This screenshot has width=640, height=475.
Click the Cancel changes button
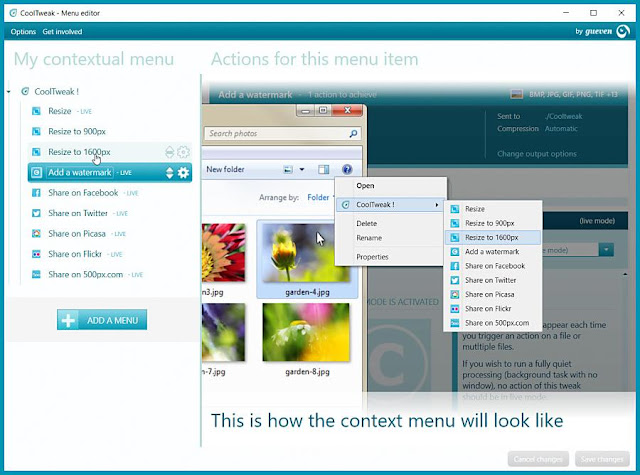(x=538, y=459)
